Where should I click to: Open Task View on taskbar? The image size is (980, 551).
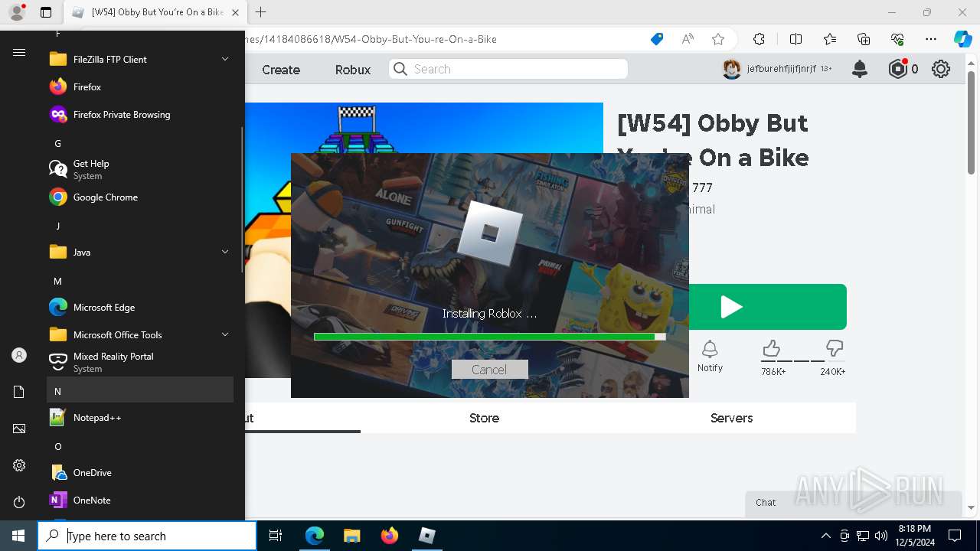tap(276, 536)
